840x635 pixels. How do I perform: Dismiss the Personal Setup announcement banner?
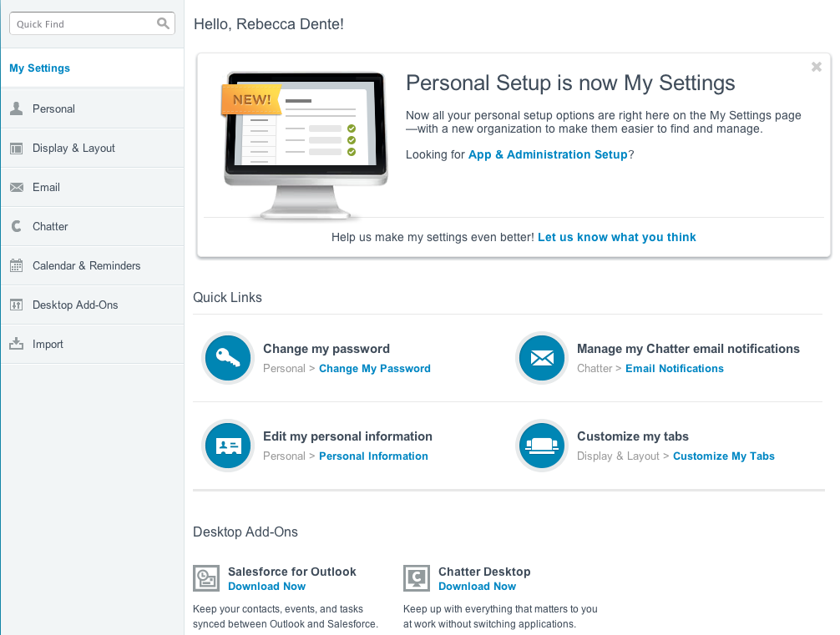click(x=817, y=68)
